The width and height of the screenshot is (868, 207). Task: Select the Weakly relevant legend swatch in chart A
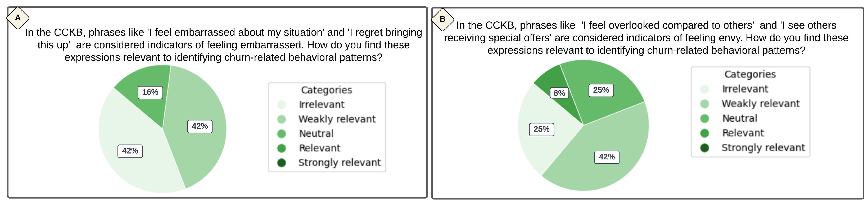click(x=281, y=119)
